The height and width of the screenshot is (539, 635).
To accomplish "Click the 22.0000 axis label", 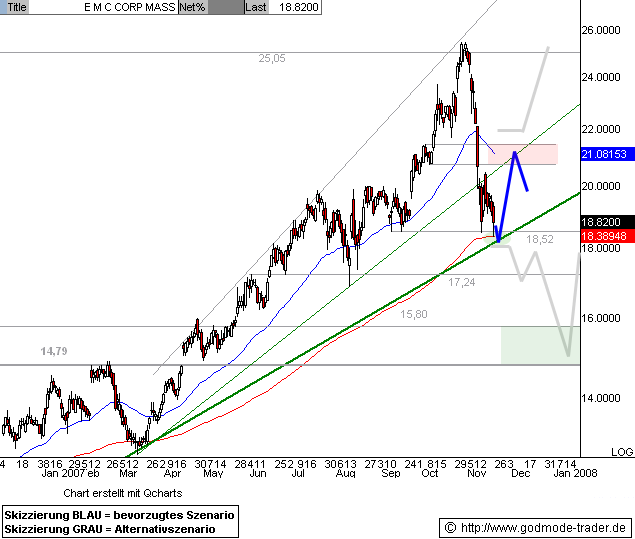I will click(x=601, y=129).
